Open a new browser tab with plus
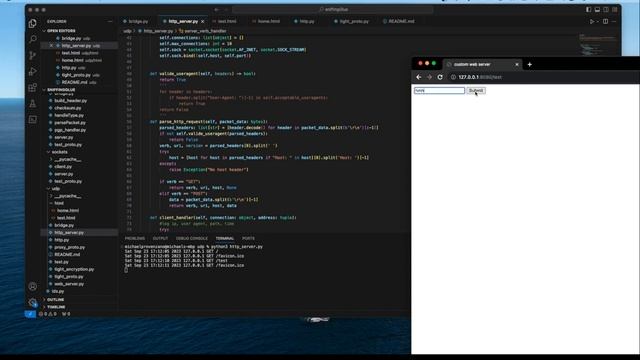 click(529, 64)
